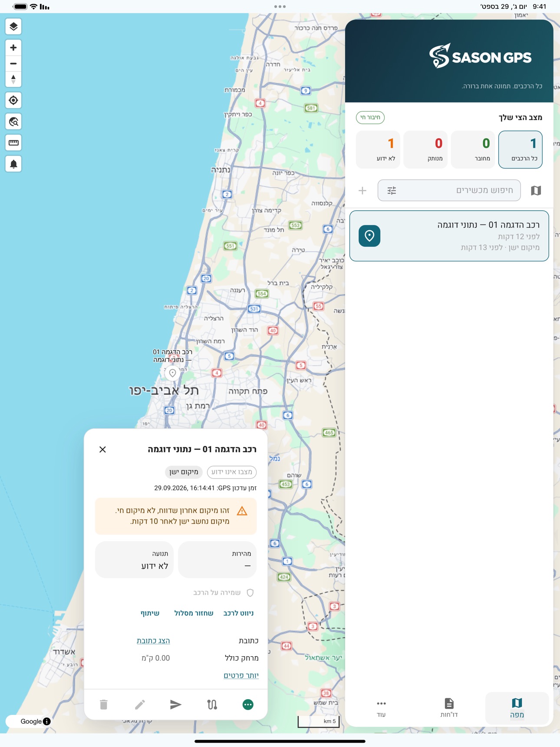Image resolution: width=560 pixels, height=747 pixels.
Task: Zoom out on the map
Action: [x=13, y=63]
